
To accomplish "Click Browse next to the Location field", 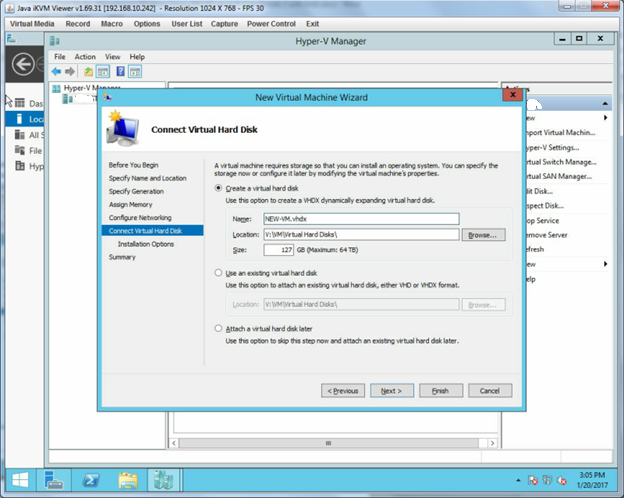I will click(x=483, y=235).
